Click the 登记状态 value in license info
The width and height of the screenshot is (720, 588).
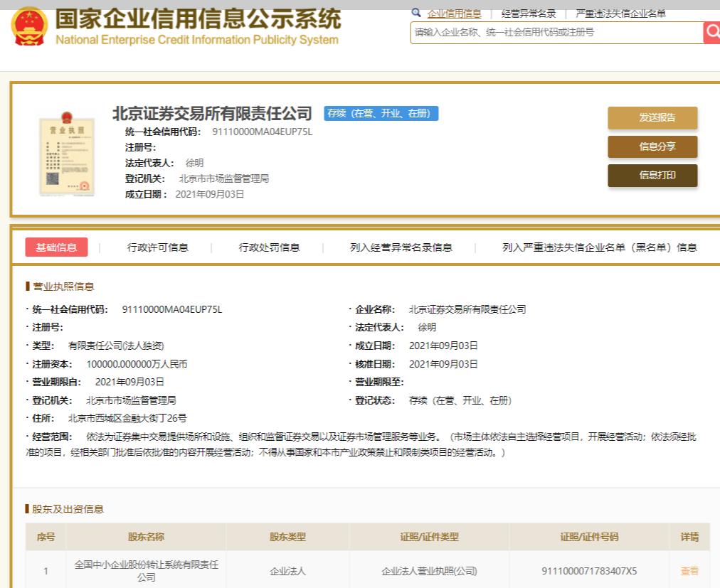pyautogui.click(x=460, y=400)
